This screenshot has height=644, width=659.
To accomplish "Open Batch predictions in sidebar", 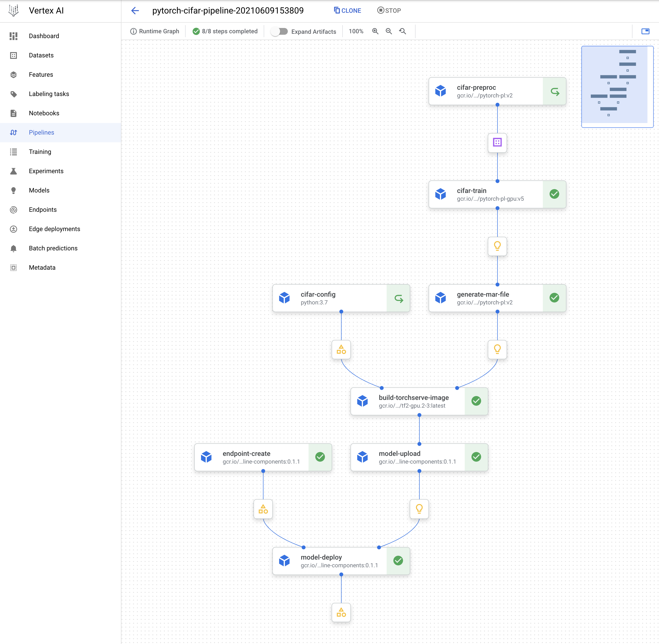I will pyautogui.click(x=61, y=248).
